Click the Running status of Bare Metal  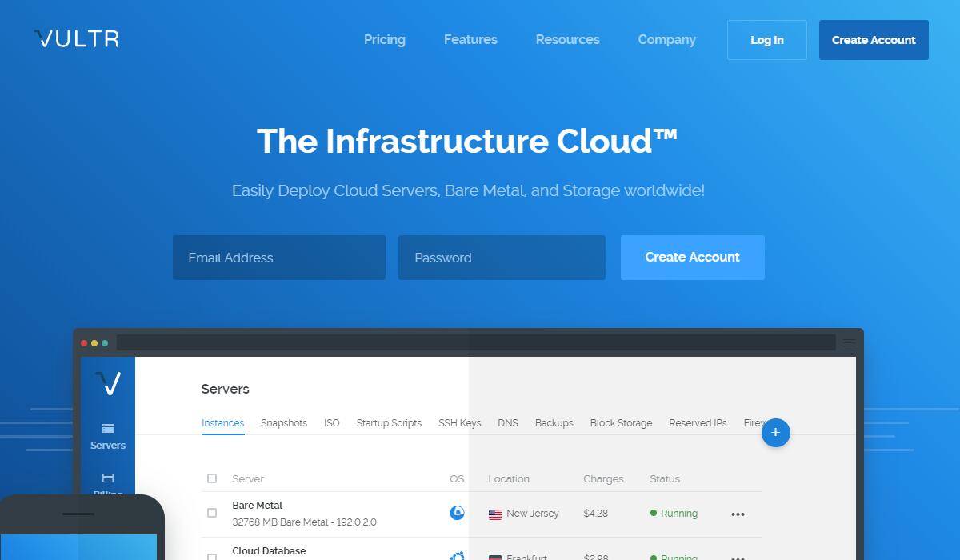pos(674,514)
